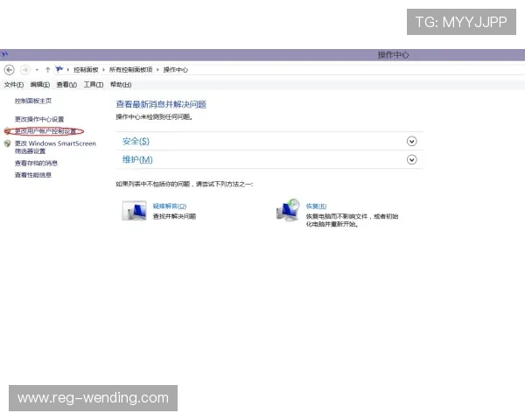Open 疑难解答(O) link
525x420 pixels.
tap(170, 206)
